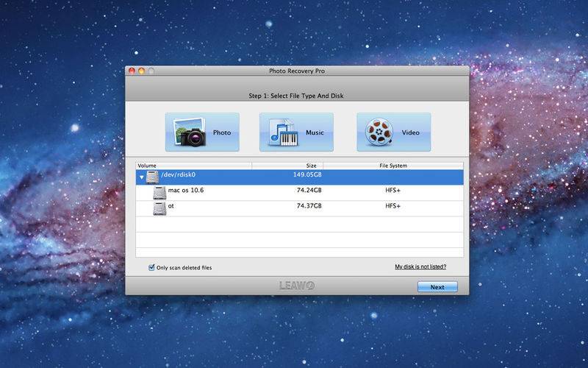The image size is (588, 368).
Task: Click the Next button
Action: (437, 287)
